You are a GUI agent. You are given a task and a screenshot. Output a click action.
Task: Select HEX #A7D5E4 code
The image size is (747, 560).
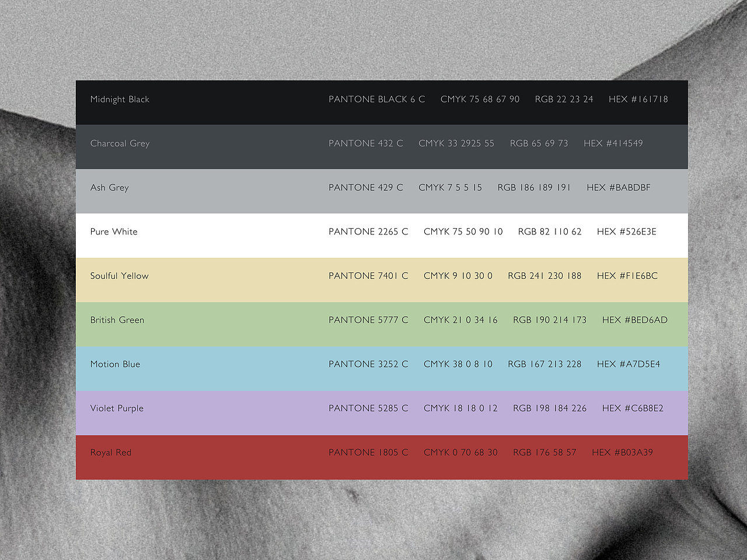point(629,364)
